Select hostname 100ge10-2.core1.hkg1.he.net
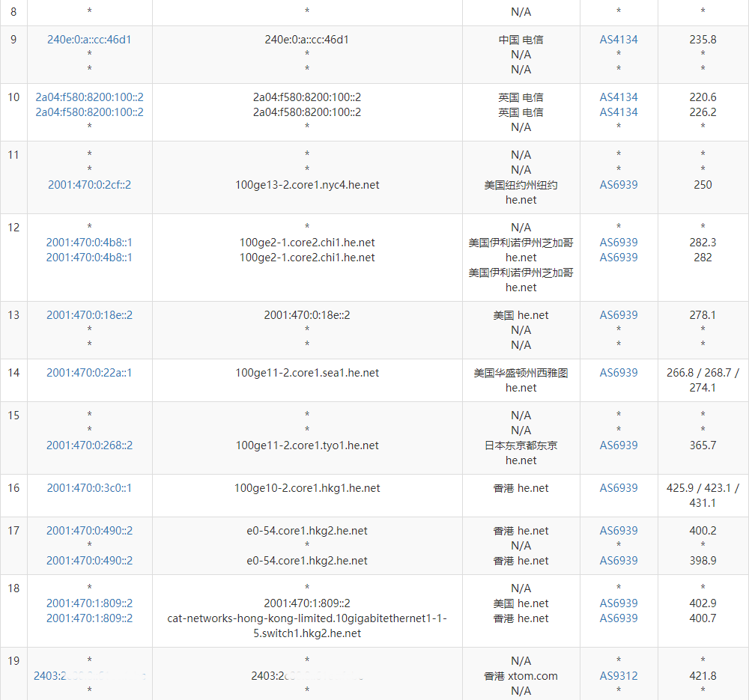This screenshot has height=700, width=749. tap(307, 488)
